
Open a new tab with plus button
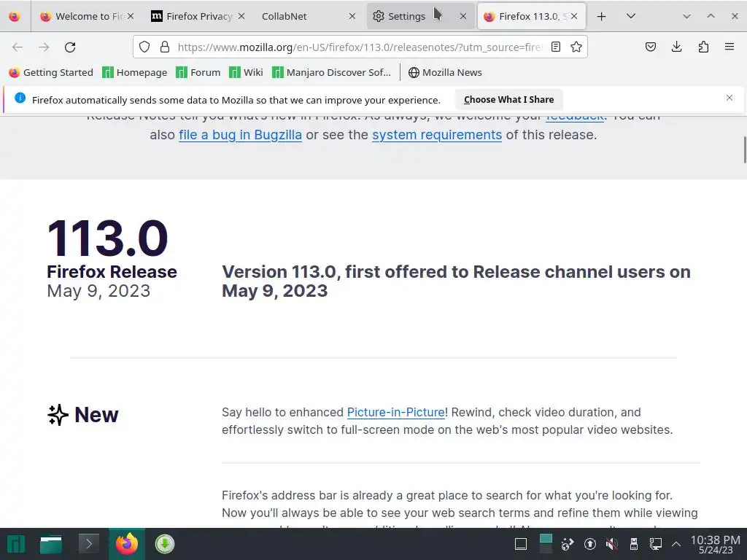click(x=601, y=16)
